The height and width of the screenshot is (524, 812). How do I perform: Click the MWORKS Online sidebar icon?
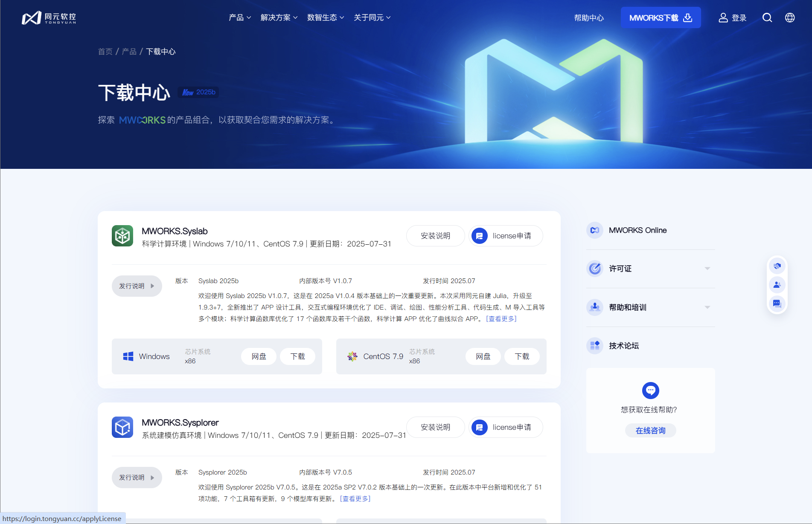coord(595,230)
